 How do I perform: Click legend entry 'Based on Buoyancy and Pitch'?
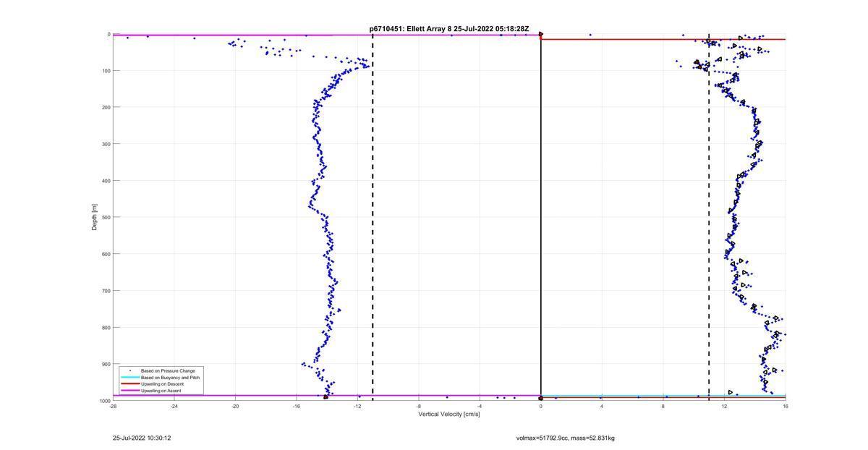(171, 378)
